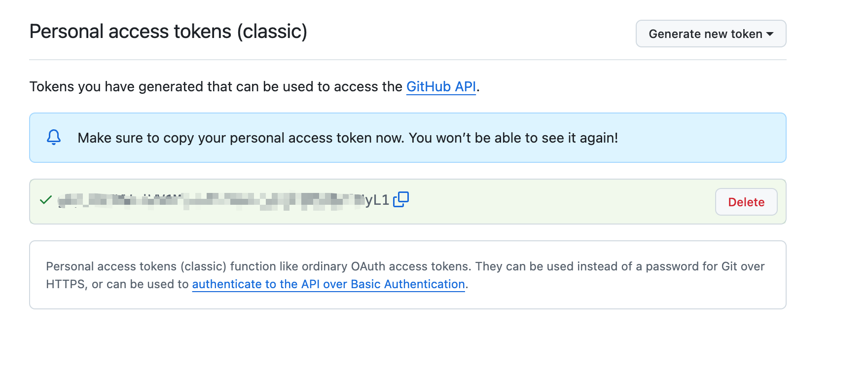Screen dimensions: 868x376
Task: Click the green token row background
Action: pos(542,202)
